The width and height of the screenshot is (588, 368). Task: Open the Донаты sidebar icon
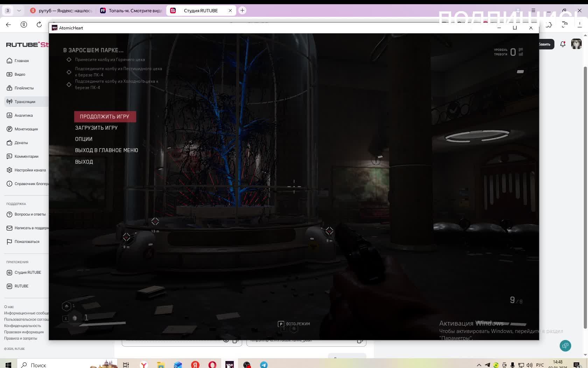pyautogui.click(x=9, y=143)
